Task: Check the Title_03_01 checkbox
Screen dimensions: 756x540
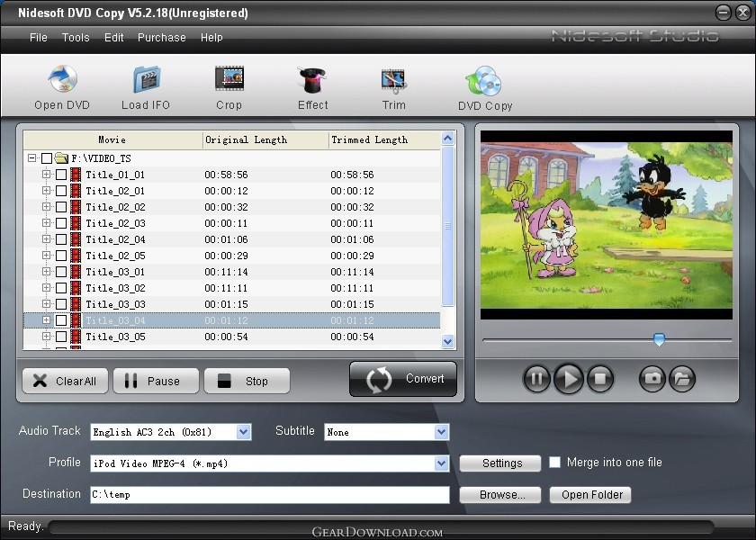Action: point(61,272)
